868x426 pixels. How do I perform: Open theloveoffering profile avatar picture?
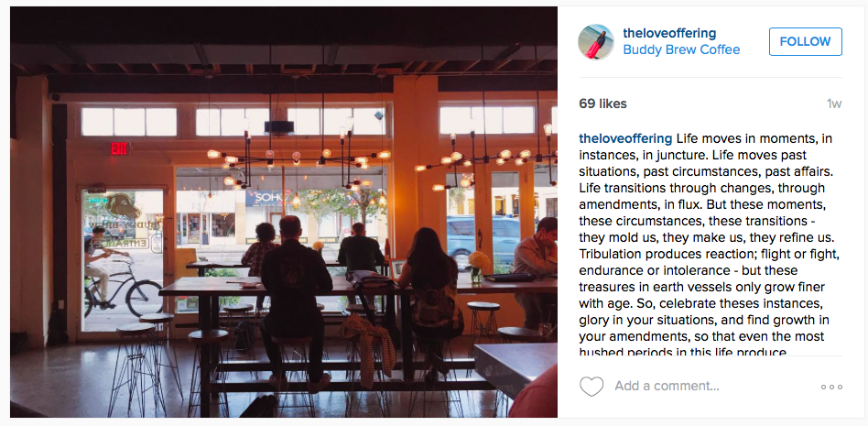click(x=596, y=41)
